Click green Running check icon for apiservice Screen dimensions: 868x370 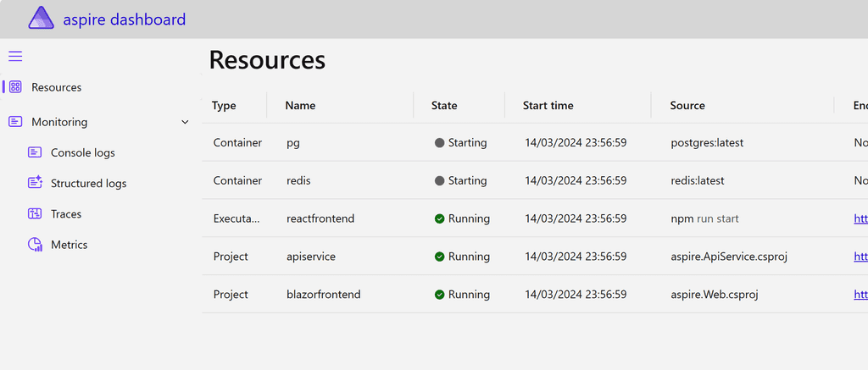coord(440,257)
